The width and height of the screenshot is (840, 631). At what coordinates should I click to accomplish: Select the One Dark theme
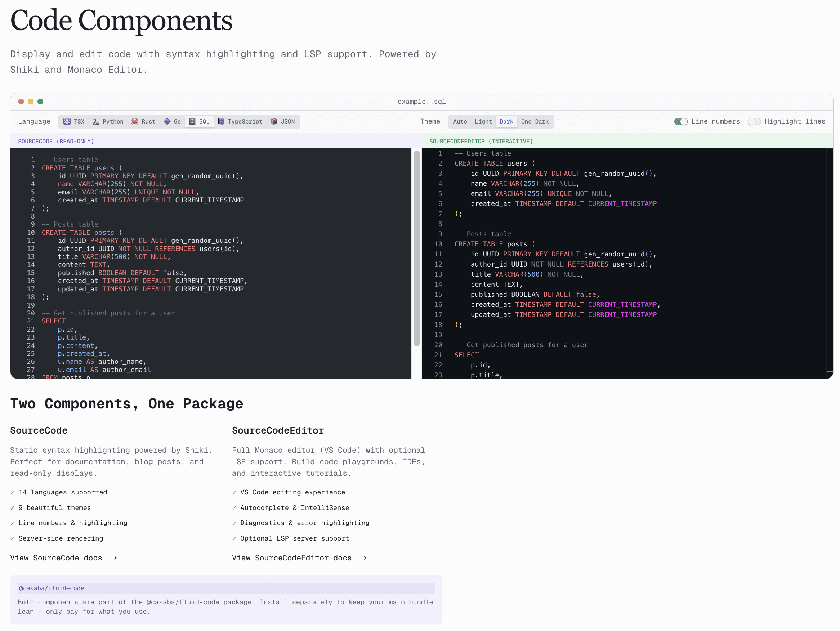[535, 121]
